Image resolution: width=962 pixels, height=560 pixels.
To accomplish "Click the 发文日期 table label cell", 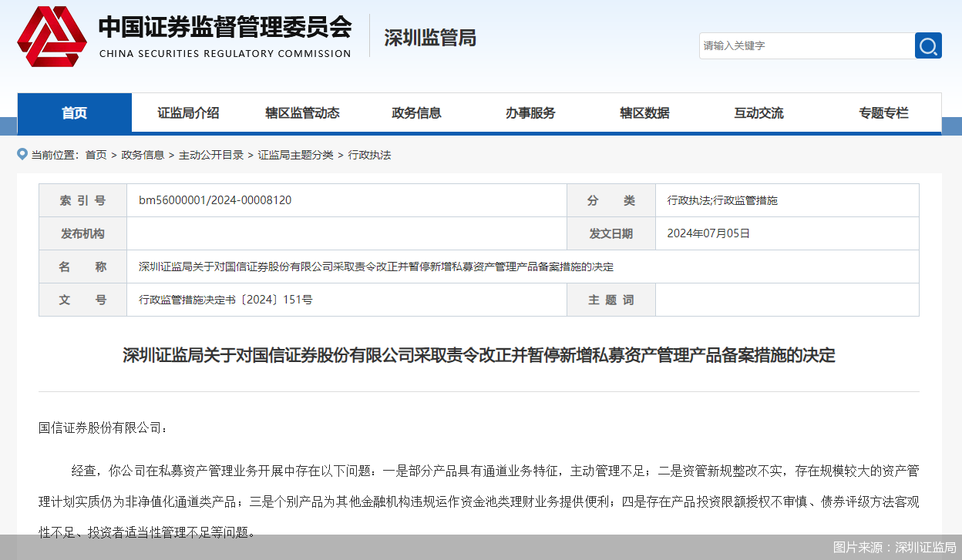I will [x=611, y=233].
